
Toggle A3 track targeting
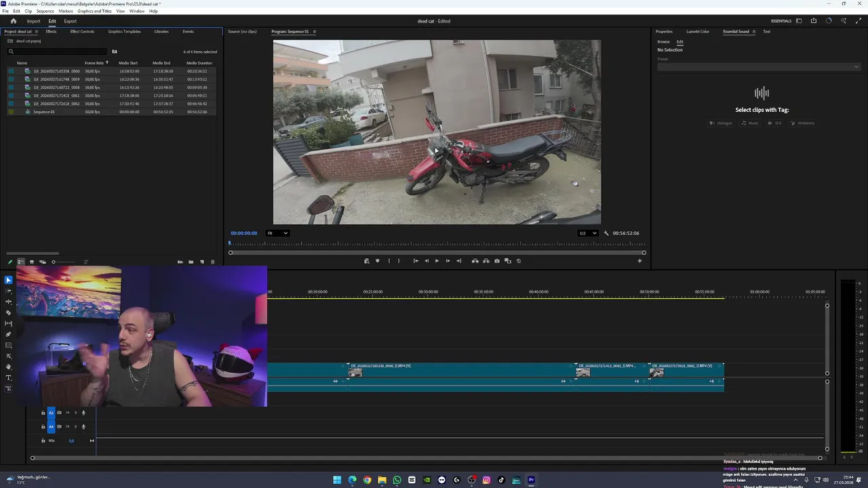(51, 413)
